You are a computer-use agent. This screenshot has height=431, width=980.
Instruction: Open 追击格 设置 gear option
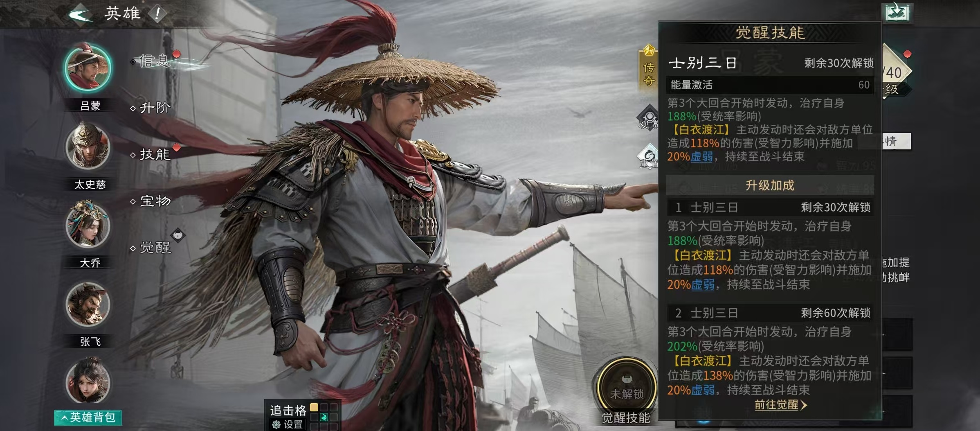(287, 424)
